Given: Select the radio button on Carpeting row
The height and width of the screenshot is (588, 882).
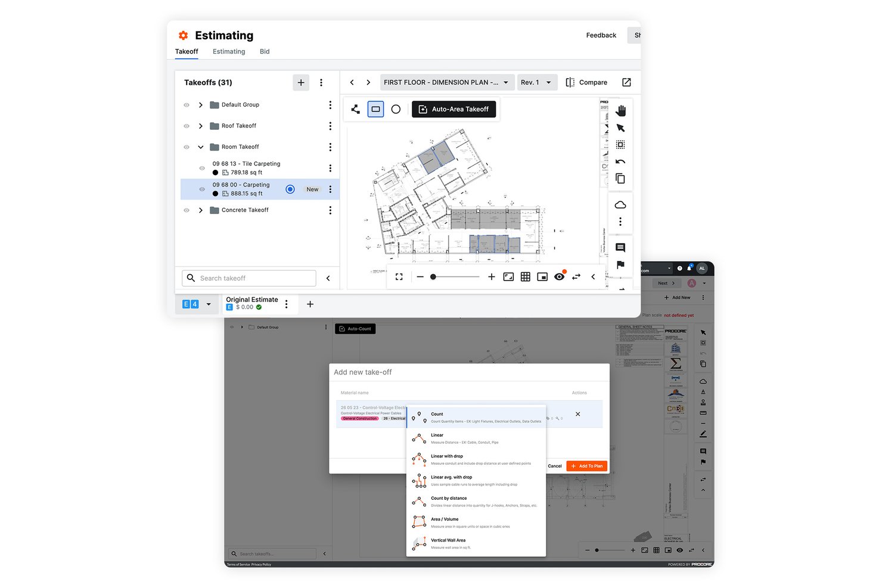Looking at the screenshot, I should (290, 189).
